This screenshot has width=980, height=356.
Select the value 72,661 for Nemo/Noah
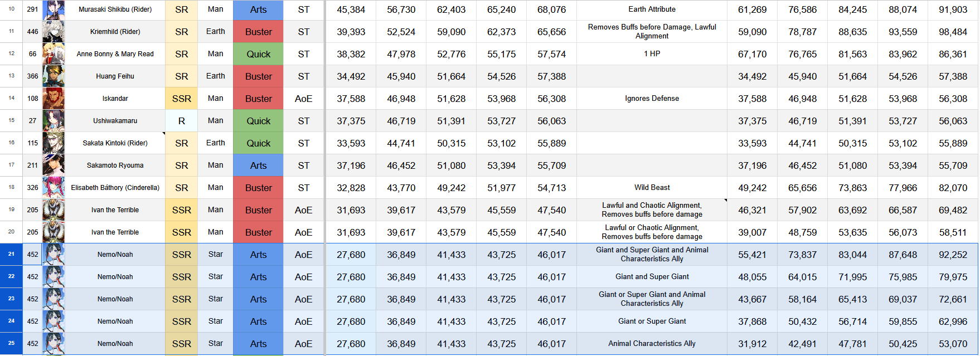click(x=953, y=299)
